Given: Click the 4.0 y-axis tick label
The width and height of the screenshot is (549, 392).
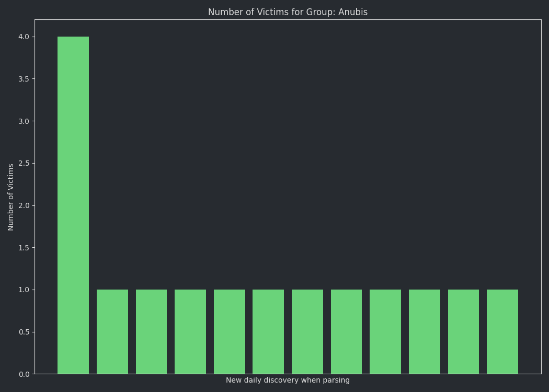Looking at the screenshot, I should point(24,37).
